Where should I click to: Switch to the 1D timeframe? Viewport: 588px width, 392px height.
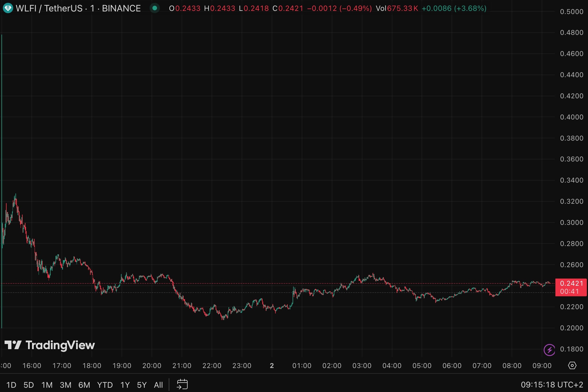(x=11, y=385)
